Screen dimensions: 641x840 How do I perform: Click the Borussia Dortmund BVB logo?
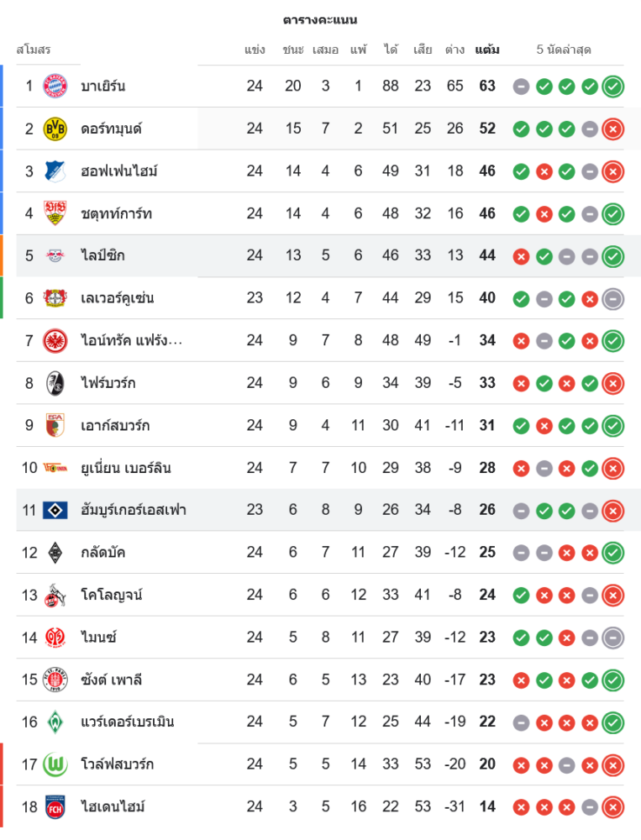(x=55, y=129)
